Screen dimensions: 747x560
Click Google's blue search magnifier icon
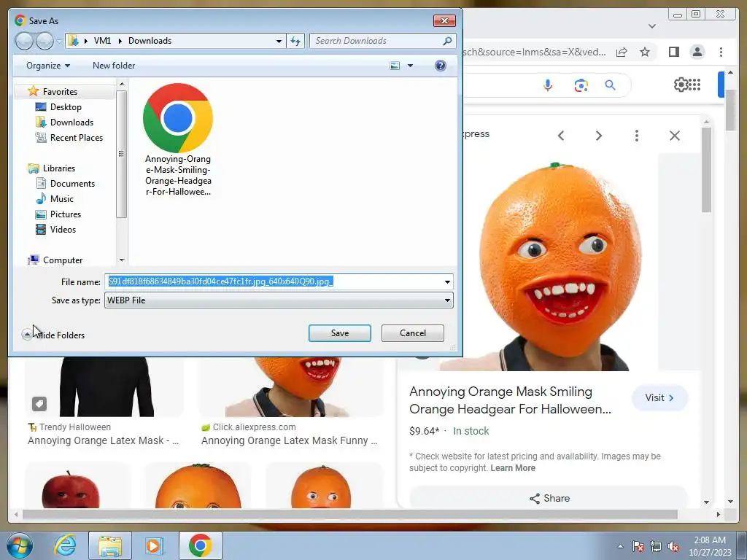(x=611, y=85)
